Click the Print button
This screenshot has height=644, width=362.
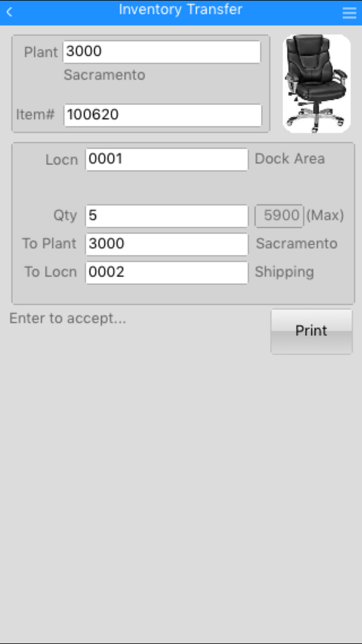point(311,331)
